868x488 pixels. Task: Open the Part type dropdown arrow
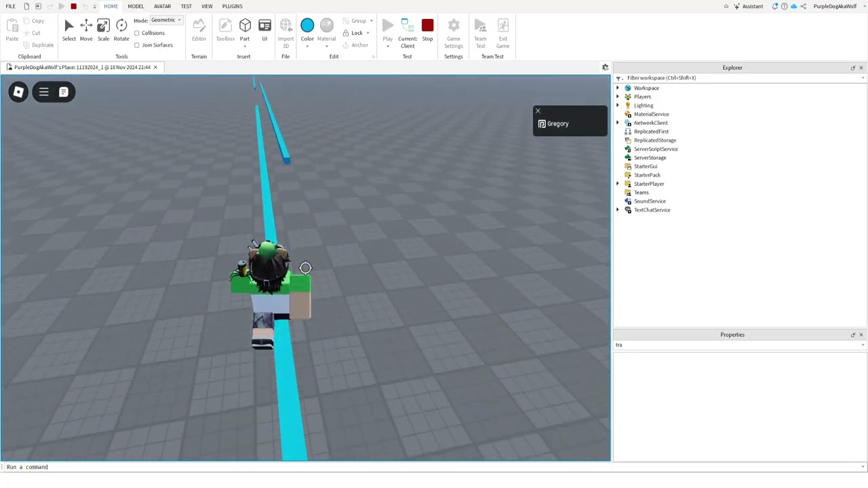pyautogui.click(x=245, y=46)
